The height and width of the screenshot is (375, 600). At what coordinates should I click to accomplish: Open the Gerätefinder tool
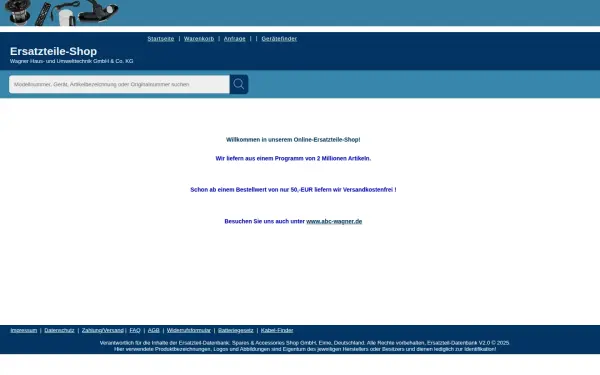click(x=279, y=39)
